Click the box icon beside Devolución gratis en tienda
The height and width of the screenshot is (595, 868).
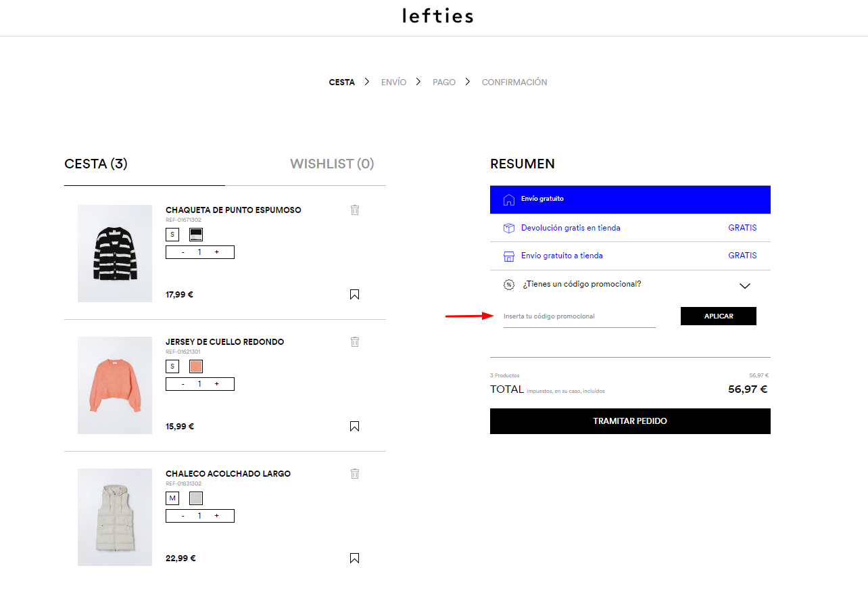(509, 228)
